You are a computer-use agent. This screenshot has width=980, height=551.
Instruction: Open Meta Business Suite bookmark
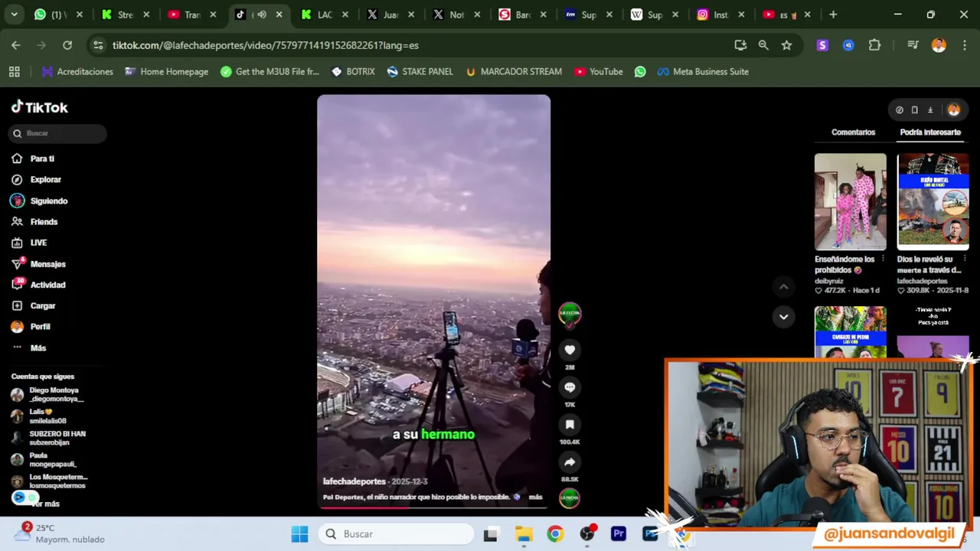pos(703,71)
